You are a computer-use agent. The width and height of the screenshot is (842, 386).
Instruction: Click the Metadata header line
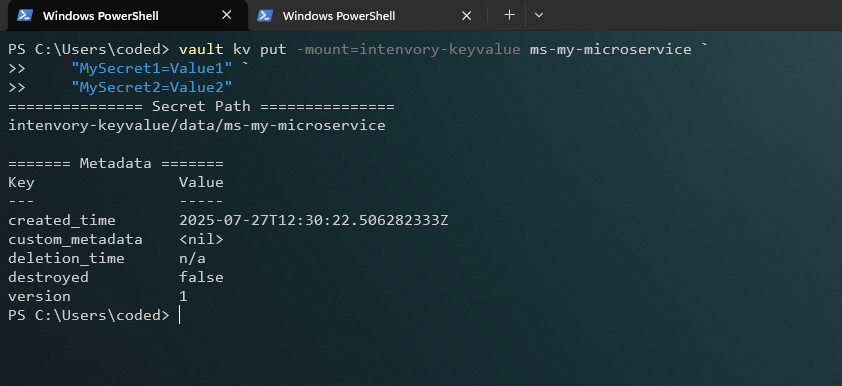116,163
